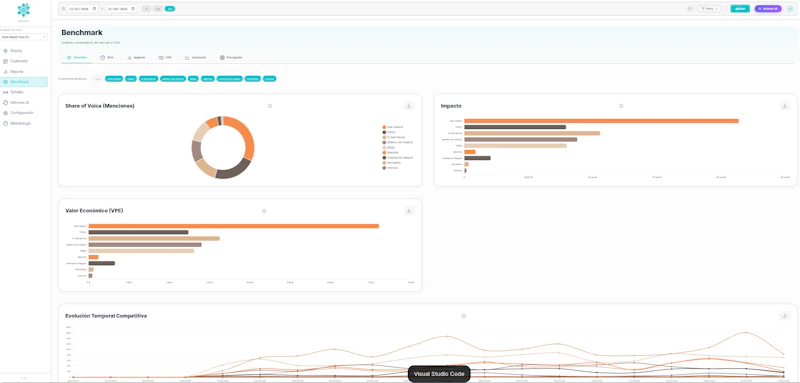Show info for Share of Voice card
The image size is (800, 383).
(x=270, y=106)
